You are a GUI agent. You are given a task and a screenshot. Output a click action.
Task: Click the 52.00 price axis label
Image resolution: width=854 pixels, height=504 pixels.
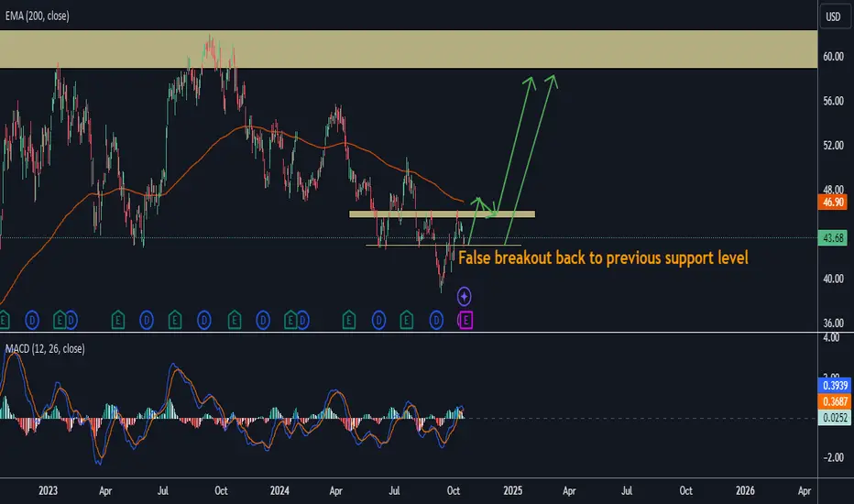pyautogui.click(x=833, y=146)
